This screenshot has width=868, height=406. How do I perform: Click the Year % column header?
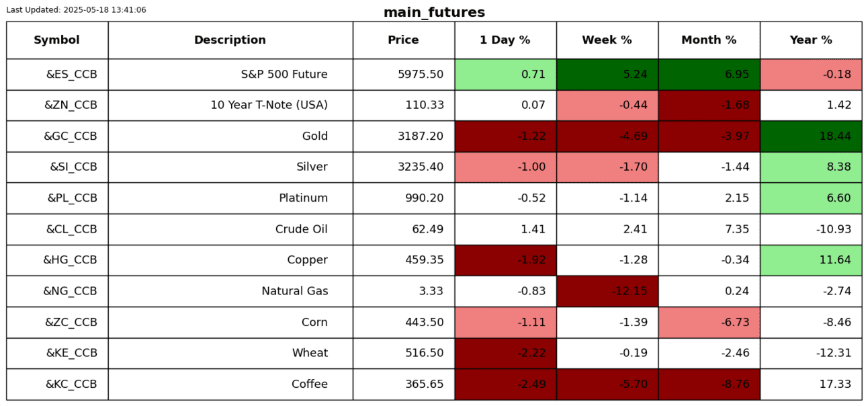[x=811, y=40]
